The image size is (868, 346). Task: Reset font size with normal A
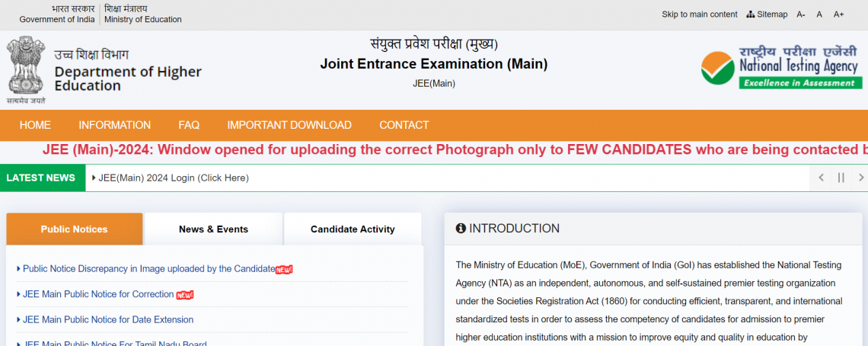tap(819, 14)
